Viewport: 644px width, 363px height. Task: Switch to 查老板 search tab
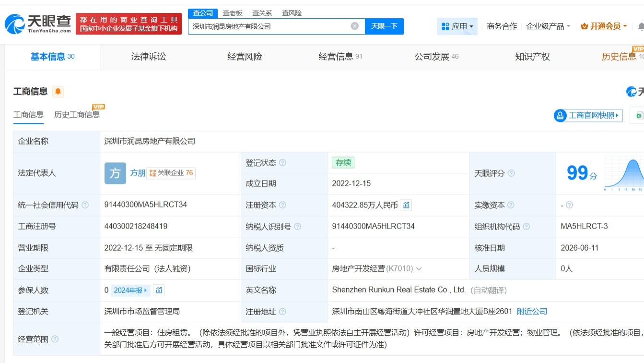pos(233,13)
